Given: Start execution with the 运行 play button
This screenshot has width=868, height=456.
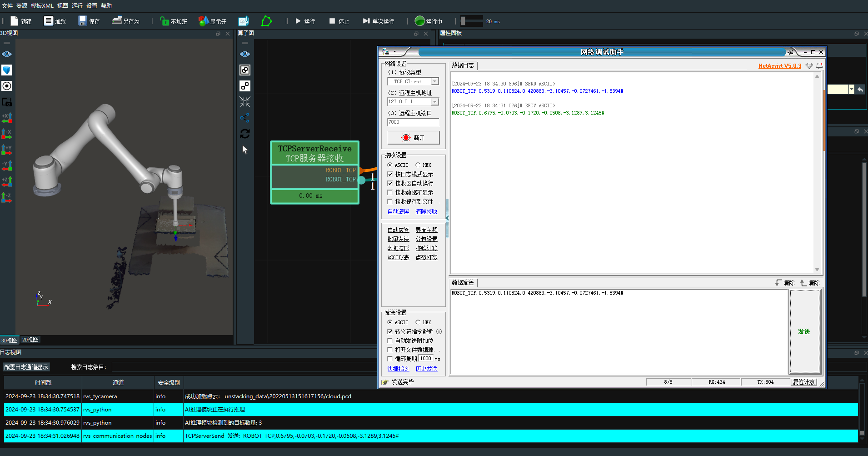Looking at the screenshot, I should point(305,21).
